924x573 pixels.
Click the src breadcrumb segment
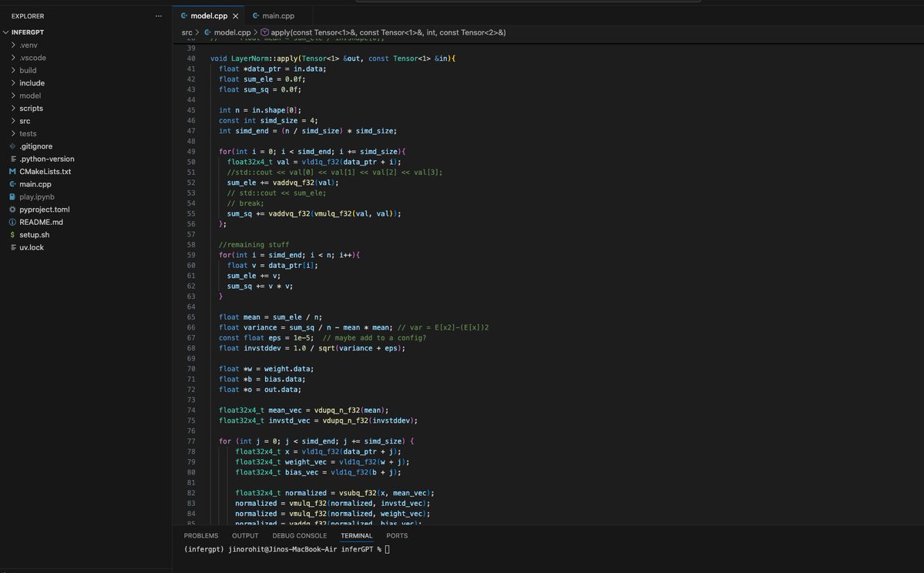point(186,32)
